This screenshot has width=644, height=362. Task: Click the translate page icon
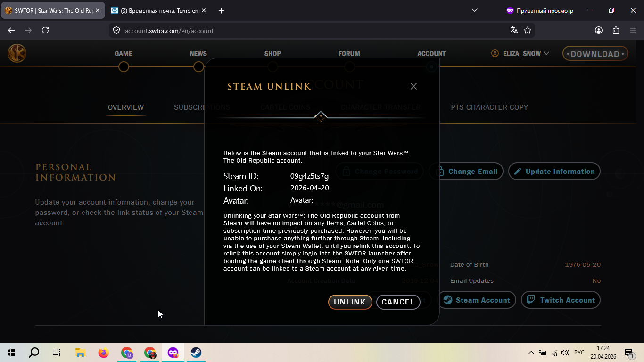pyautogui.click(x=514, y=30)
